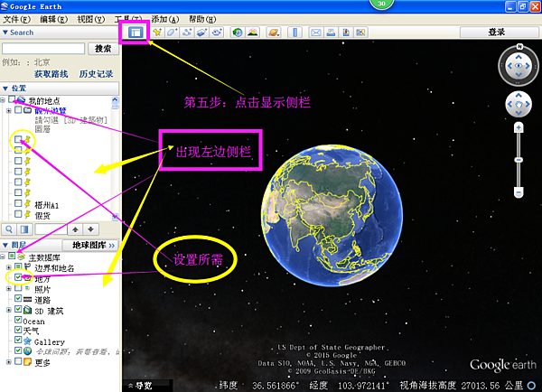This screenshot has width=542, height=392.
Task: Click the Email envelope icon
Action: tap(315, 33)
